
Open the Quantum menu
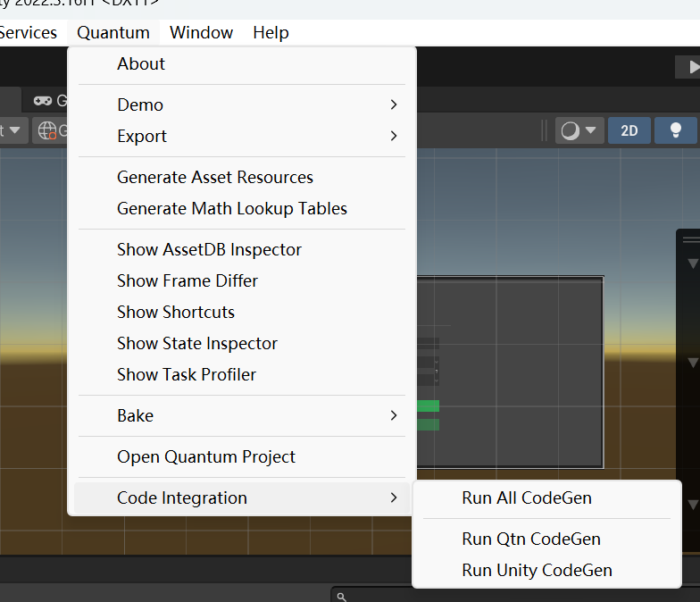(x=112, y=32)
